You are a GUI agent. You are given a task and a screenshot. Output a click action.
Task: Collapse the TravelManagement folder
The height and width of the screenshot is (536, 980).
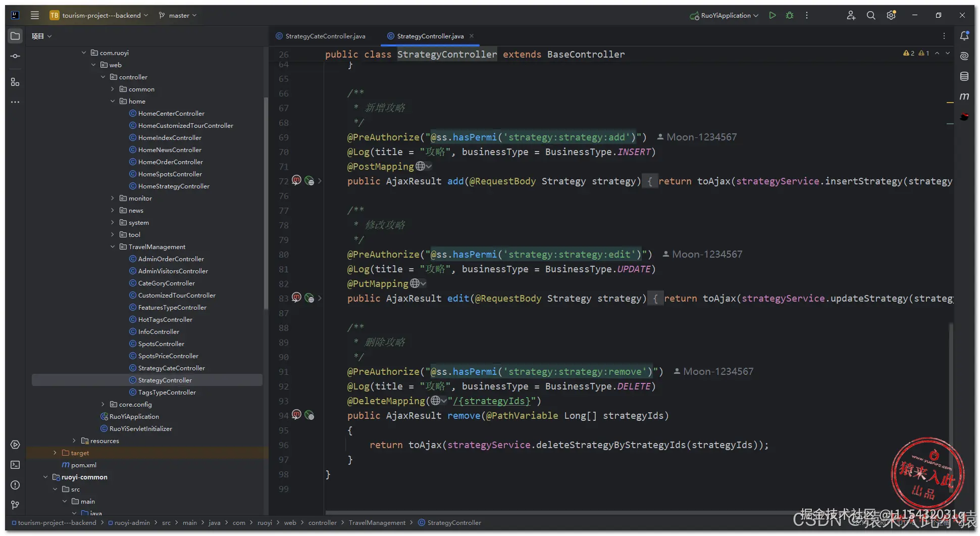[113, 247]
